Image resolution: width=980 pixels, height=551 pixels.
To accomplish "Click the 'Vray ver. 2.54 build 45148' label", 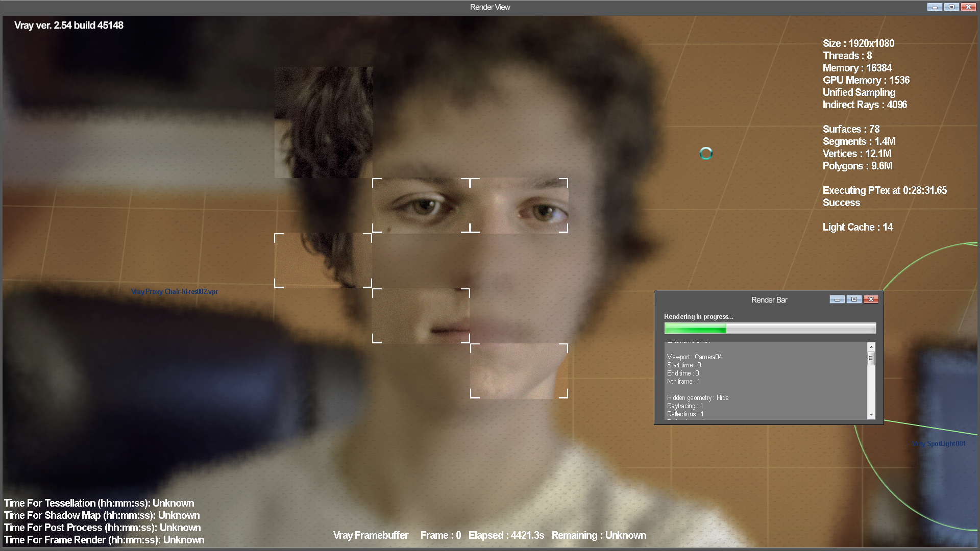I will coord(69,26).
